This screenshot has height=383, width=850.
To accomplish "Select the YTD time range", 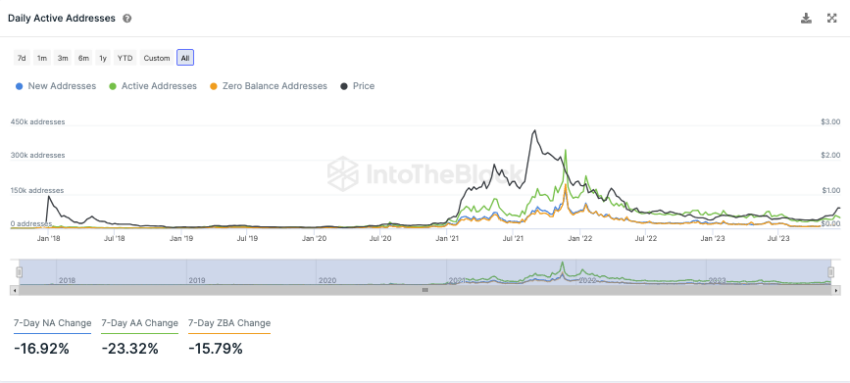I will (x=125, y=58).
